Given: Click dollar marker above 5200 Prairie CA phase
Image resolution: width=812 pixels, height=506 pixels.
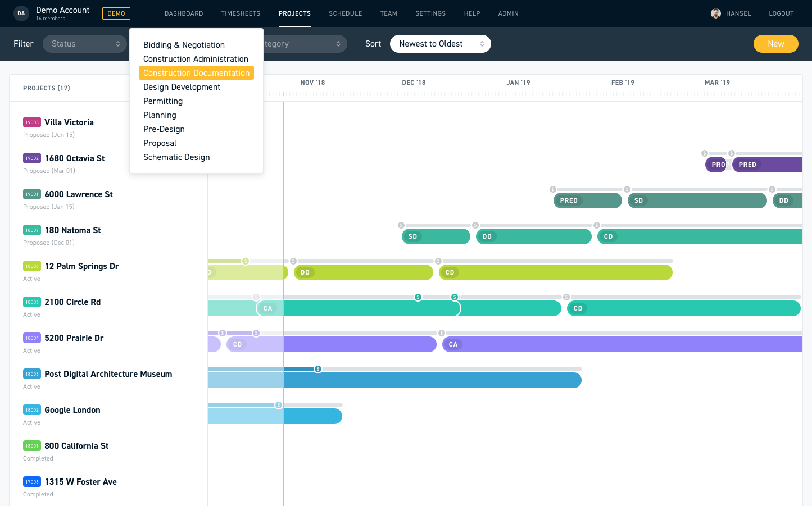Looking at the screenshot, I should pyautogui.click(x=442, y=333).
